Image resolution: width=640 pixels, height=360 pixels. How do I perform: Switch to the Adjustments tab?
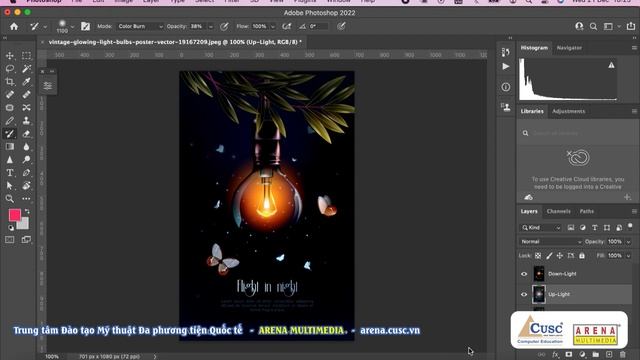coord(569,111)
